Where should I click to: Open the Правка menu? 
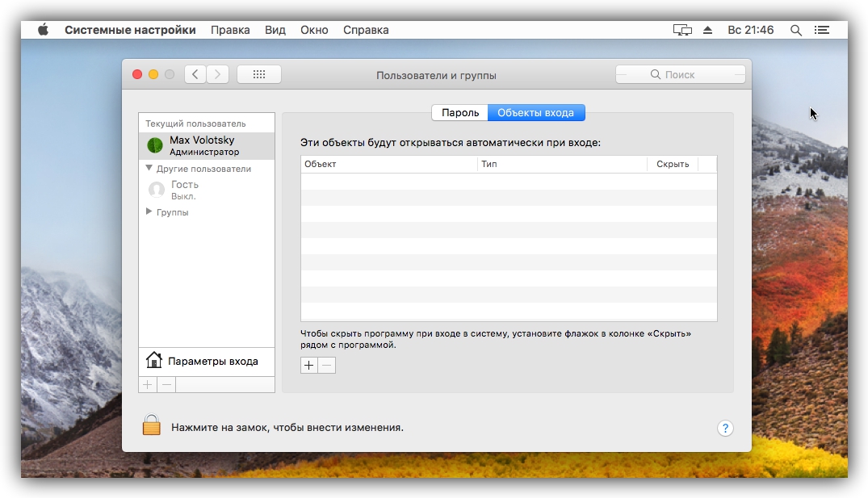230,30
